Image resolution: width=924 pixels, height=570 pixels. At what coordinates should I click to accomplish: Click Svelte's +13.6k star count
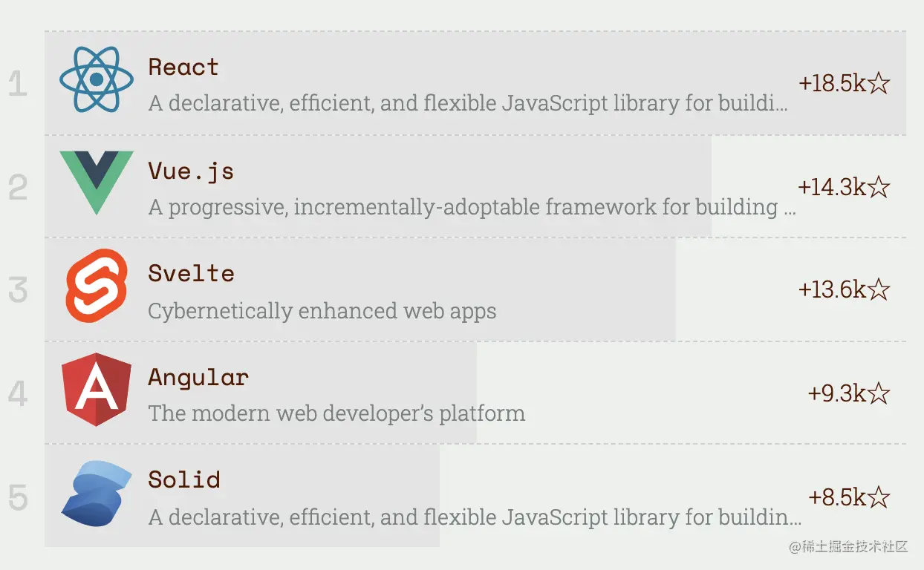click(845, 289)
